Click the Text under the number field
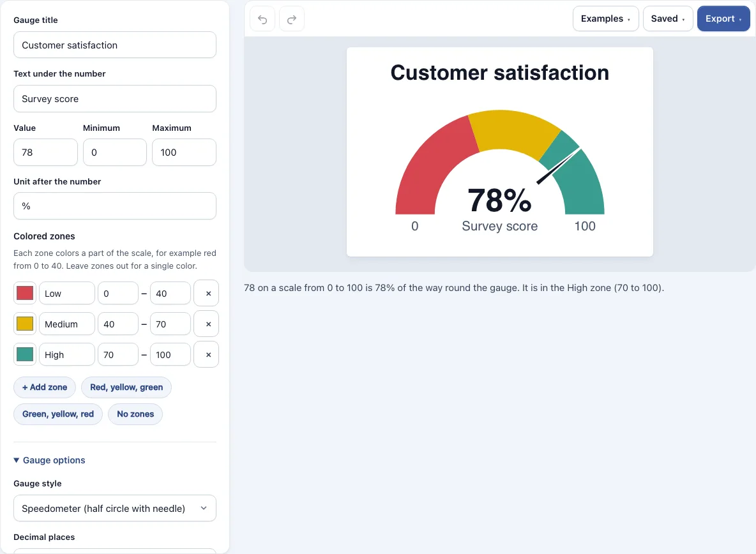 115,99
